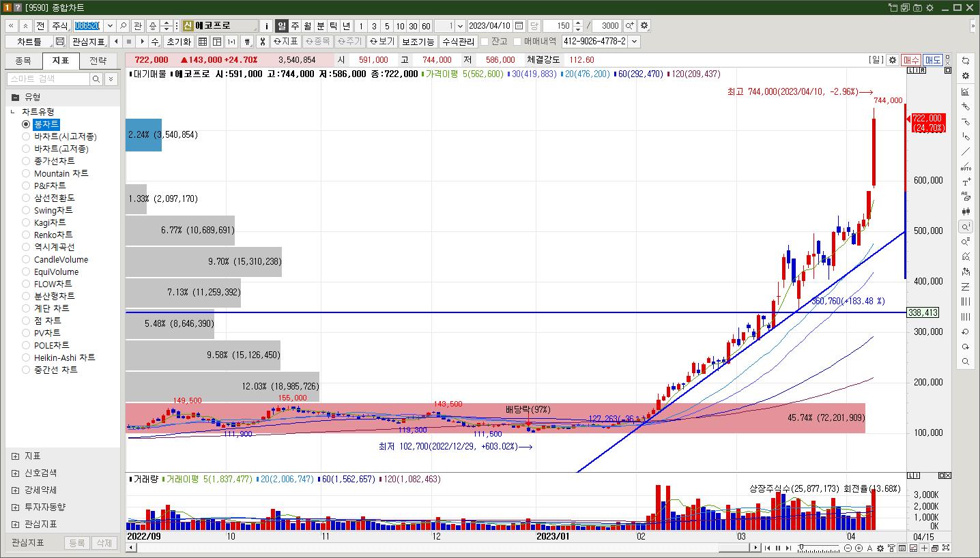Click the undo arrow in right toolbar

966,332
